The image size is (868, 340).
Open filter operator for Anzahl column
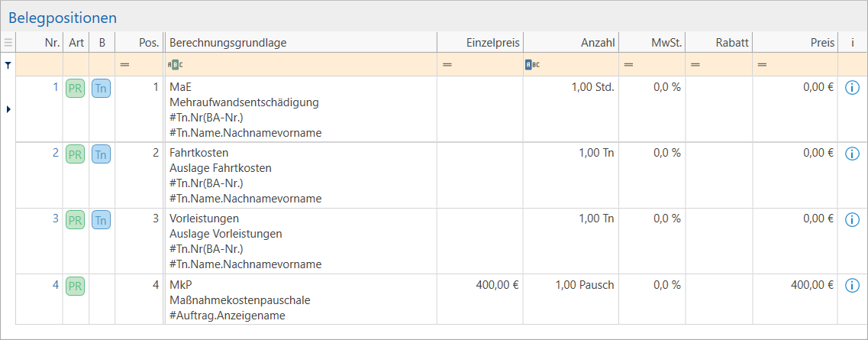[x=532, y=65]
